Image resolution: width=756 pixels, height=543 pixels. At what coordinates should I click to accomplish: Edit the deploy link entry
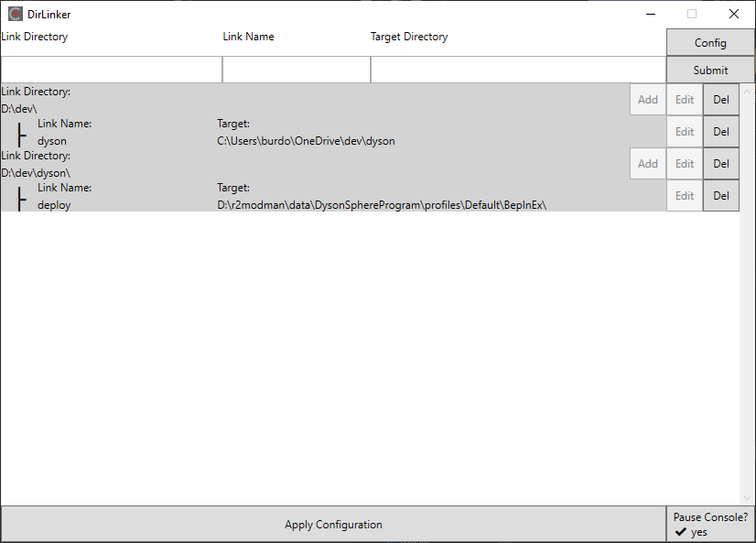[685, 196]
